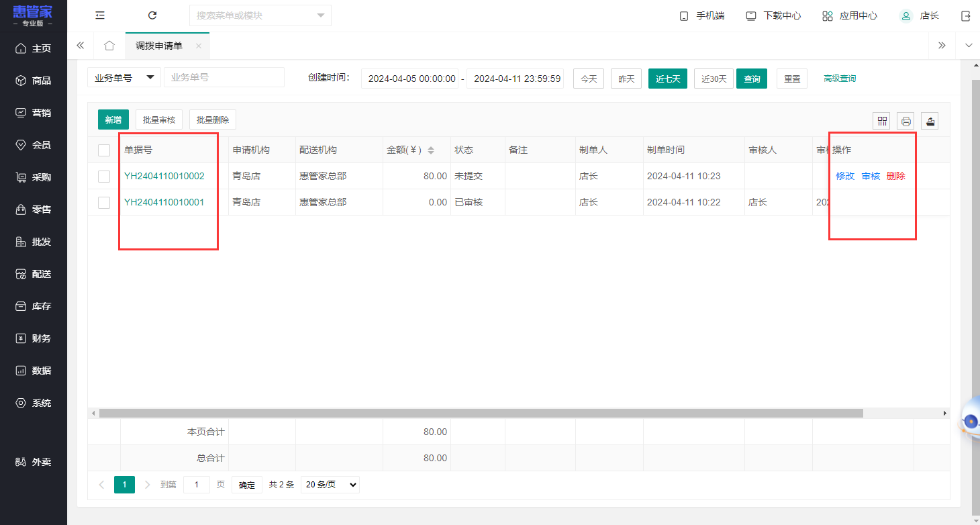
Task: Click the page number jump input
Action: [197, 485]
